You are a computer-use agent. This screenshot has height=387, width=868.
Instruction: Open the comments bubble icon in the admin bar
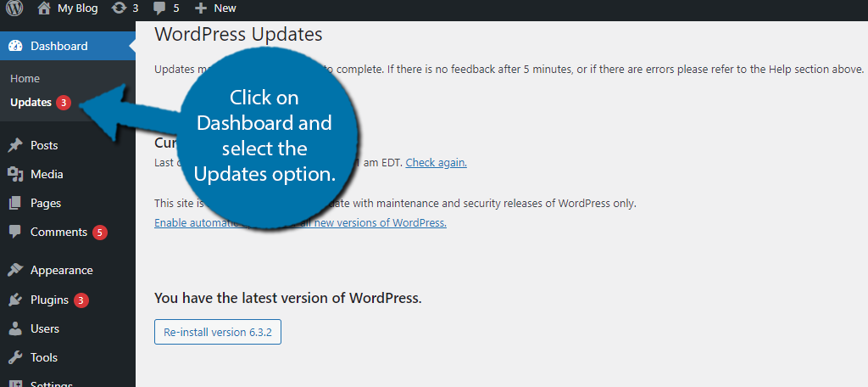tap(159, 8)
